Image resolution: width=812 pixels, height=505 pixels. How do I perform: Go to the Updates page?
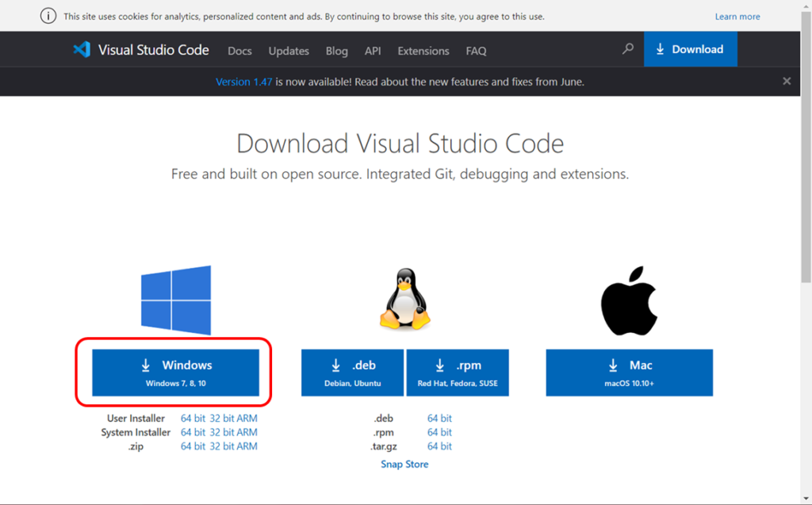point(289,51)
